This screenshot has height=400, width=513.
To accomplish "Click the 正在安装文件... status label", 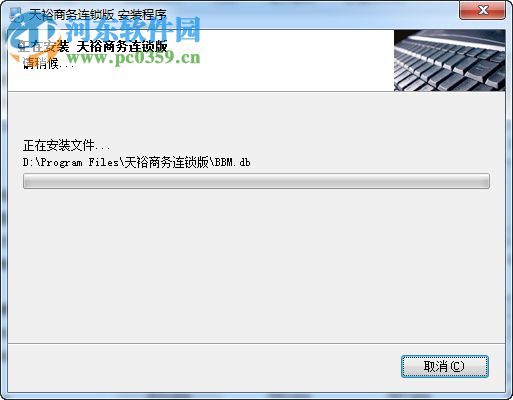I will pyautogui.click(x=66, y=146).
